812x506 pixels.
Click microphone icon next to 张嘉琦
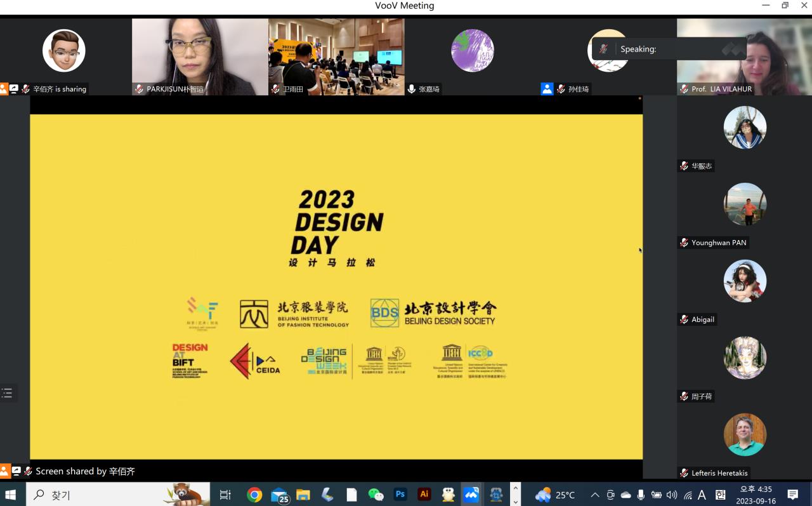click(412, 90)
